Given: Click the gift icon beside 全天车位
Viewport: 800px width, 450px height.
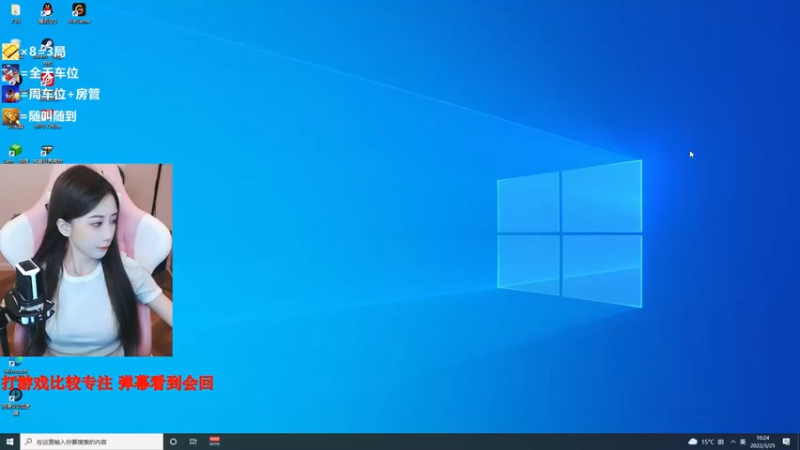Looking at the screenshot, I should pyautogui.click(x=10, y=73).
